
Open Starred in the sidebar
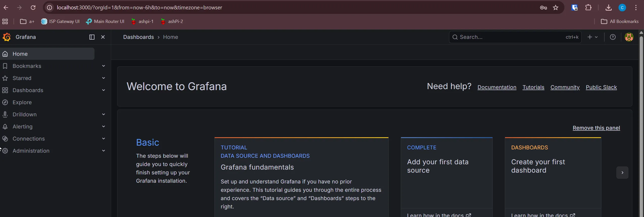[22, 78]
